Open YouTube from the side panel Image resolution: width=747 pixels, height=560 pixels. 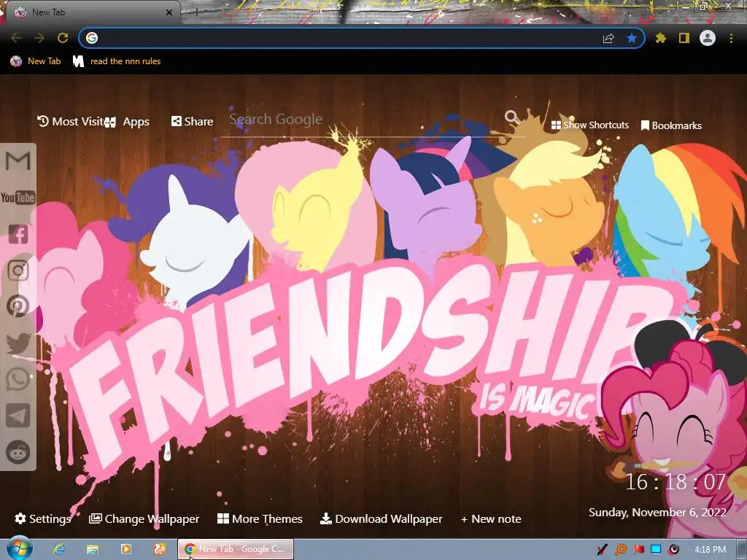18,197
